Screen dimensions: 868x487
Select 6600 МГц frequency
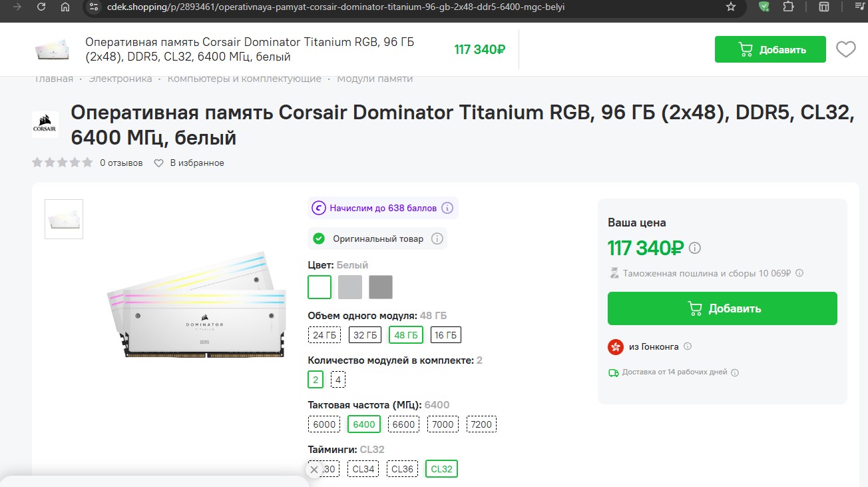[x=403, y=424]
